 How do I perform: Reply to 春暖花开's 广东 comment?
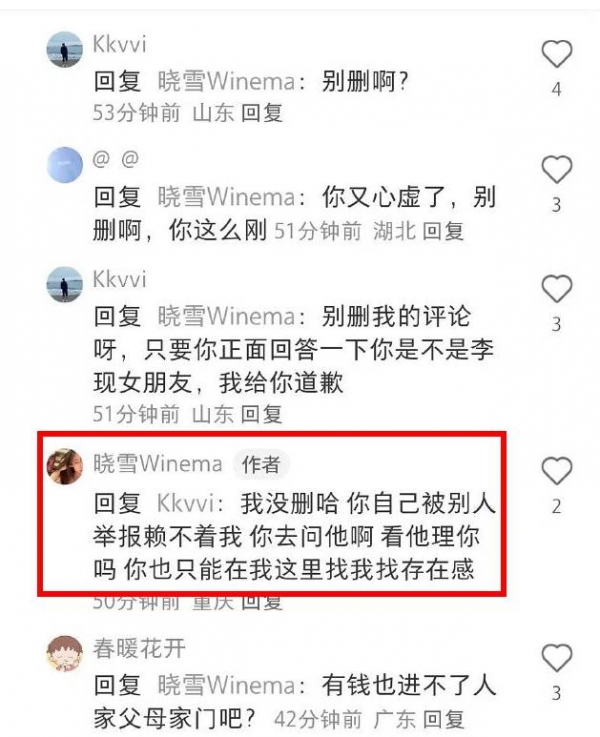click(443, 720)
